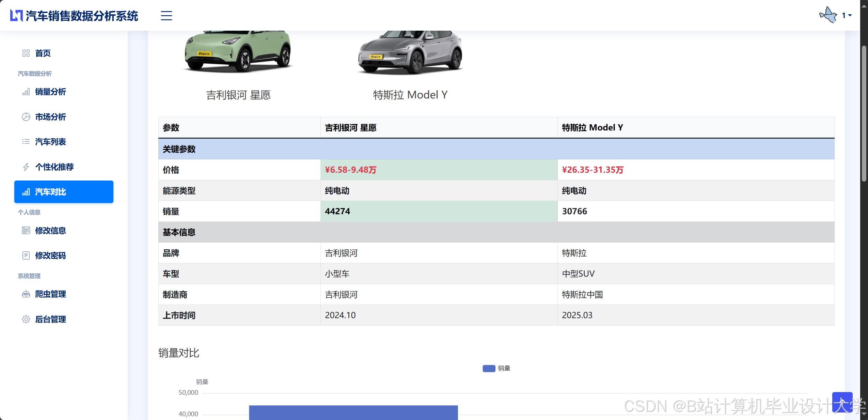The image size is (868, 420).
Task: Click the car list icon
Action: tap(26, 142)
